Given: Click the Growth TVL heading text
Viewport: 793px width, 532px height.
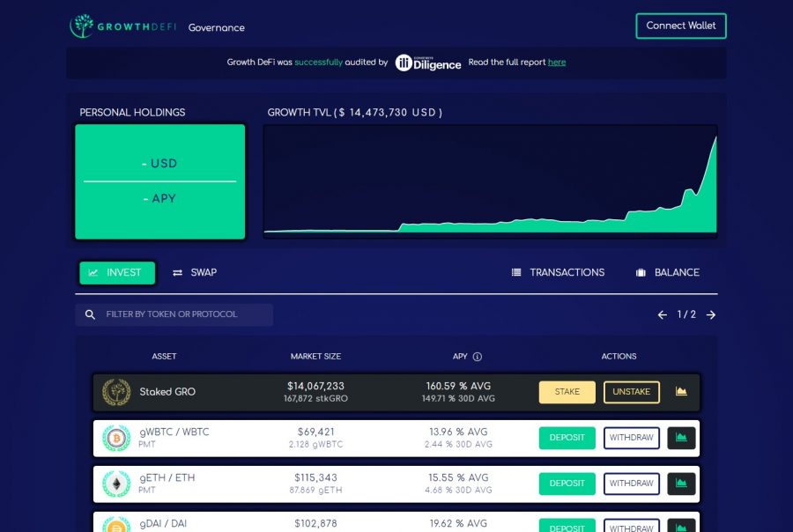Looking at the screenshot, I should click(355, 112).
